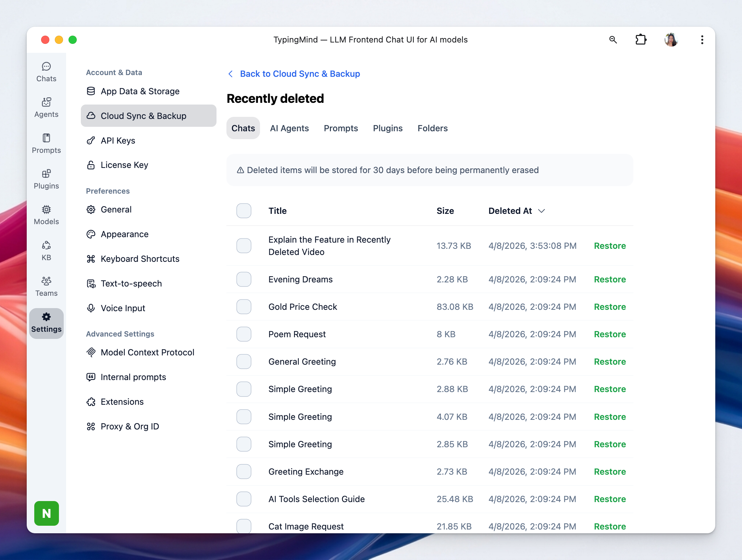Go to the KB knowledge base icon

[46, 251]
